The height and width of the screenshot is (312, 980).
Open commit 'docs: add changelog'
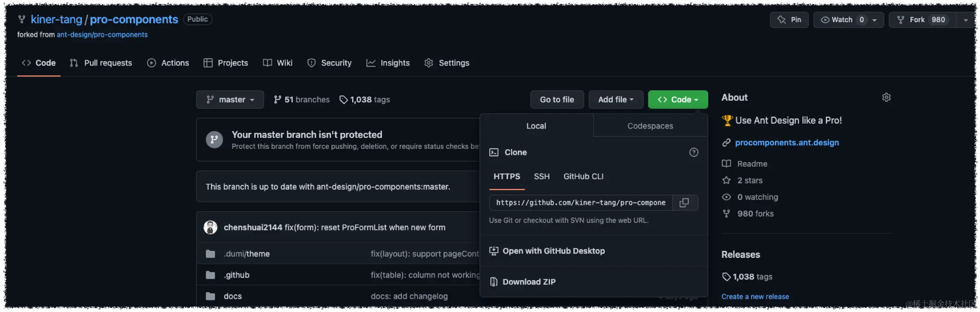409,296
